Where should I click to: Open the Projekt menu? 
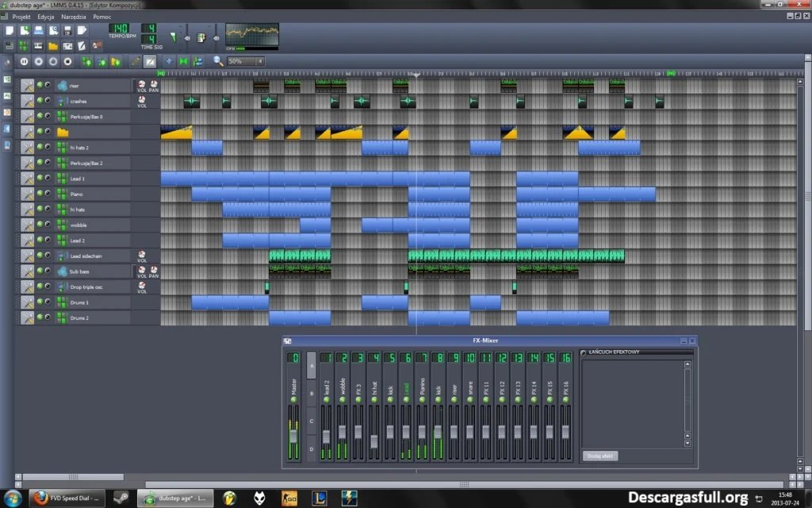pos(21,17)
